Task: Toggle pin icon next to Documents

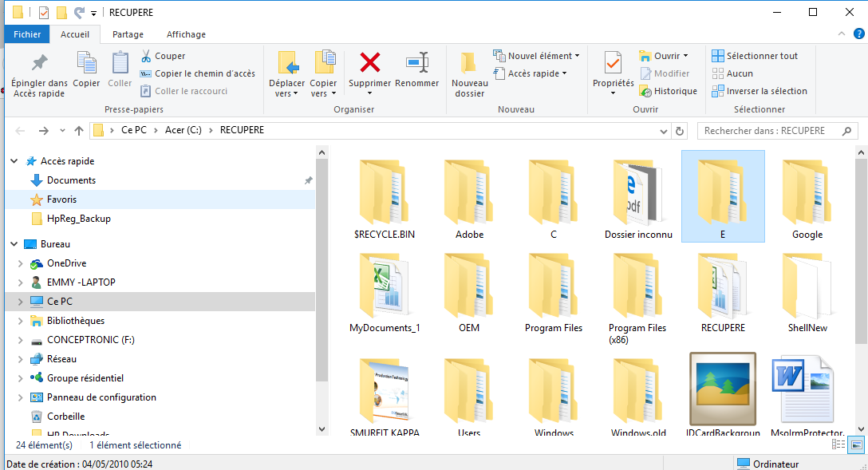Action: pyautogui.click(x=308, y=180)
